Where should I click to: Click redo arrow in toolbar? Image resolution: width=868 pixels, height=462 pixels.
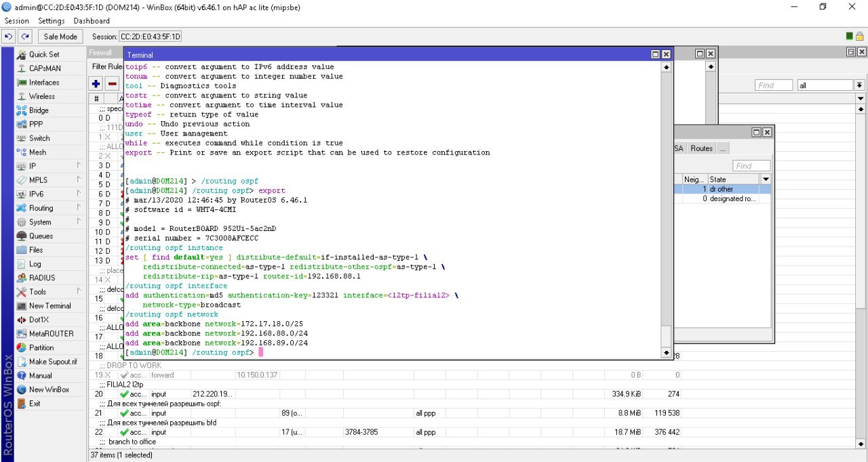click(x=25, y=37)
